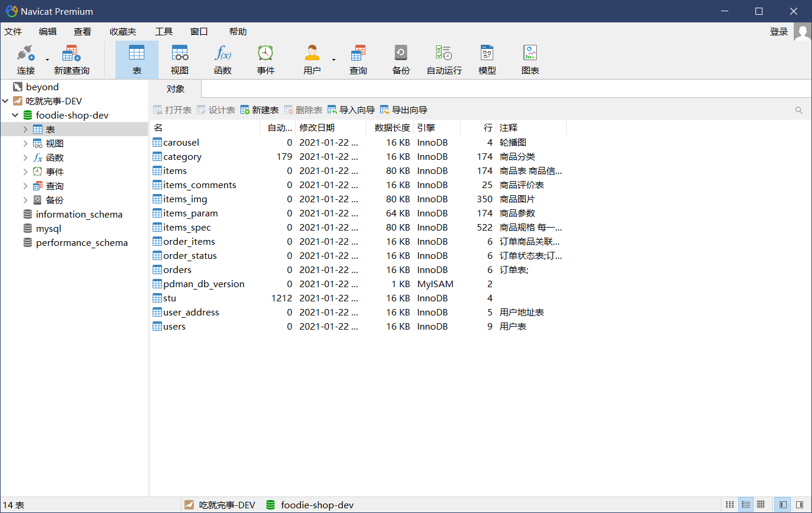The height and width of the screenshot is (513, 812).
Task: Open the 查询 toolbar icon
Action: pos(358,60)
